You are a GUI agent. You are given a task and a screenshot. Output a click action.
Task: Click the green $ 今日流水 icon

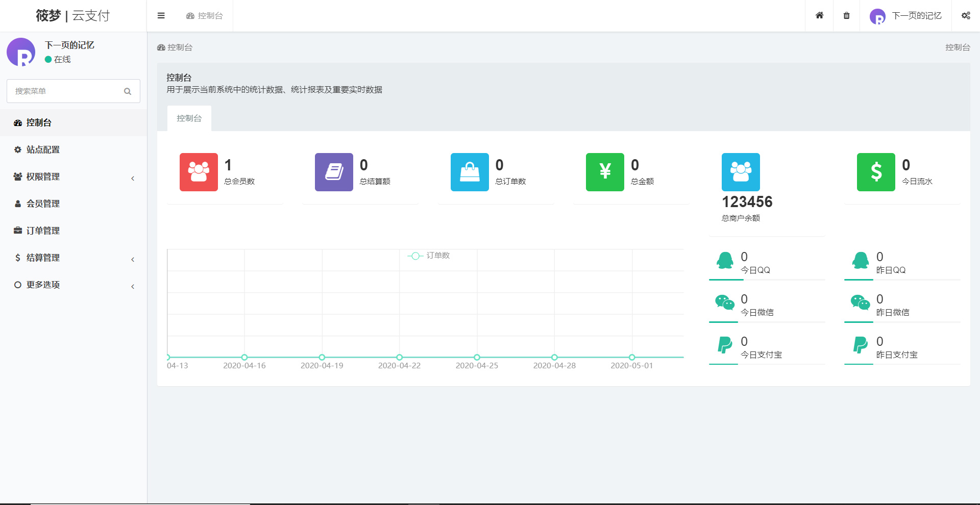click(876, 172)
